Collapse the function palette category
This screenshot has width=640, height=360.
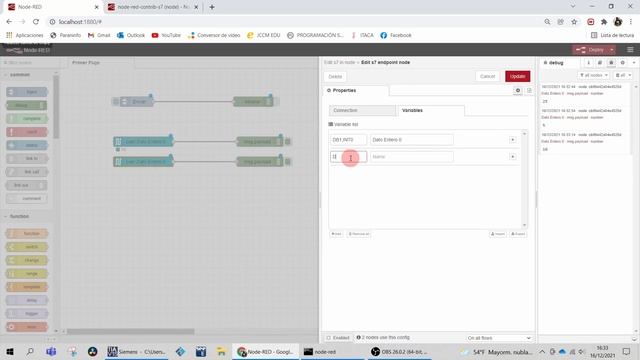[x=20, y=216]
